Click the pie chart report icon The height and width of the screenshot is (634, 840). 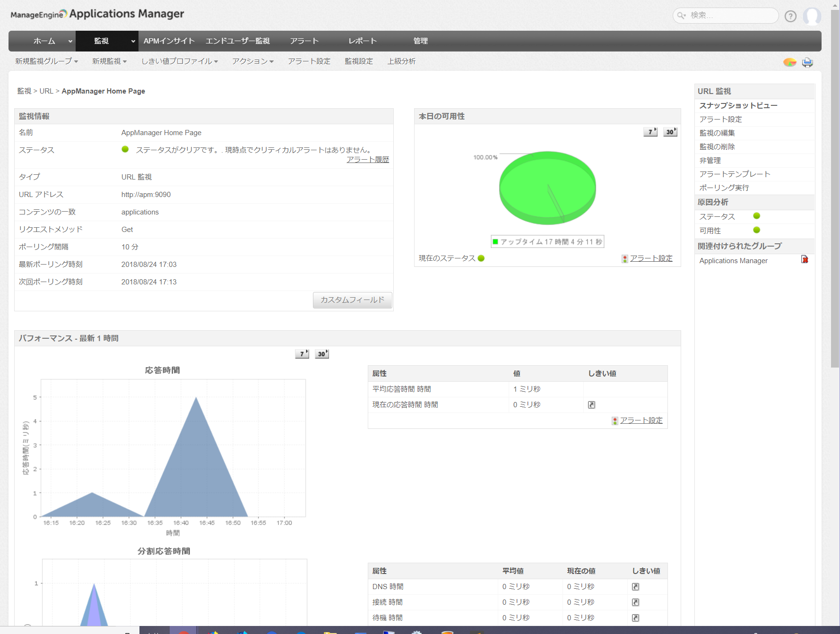coord(789,62)
